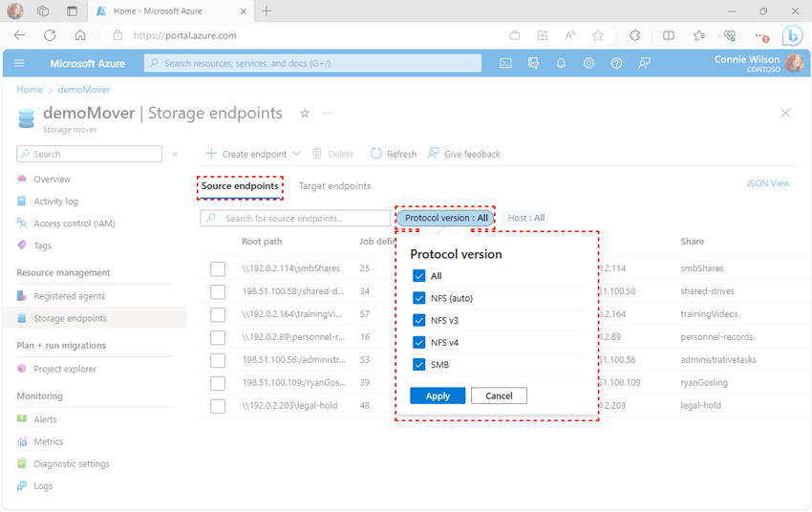Toggle the All protocol checkbox
The width and height of the screenshot is (812, 512).
419,276
